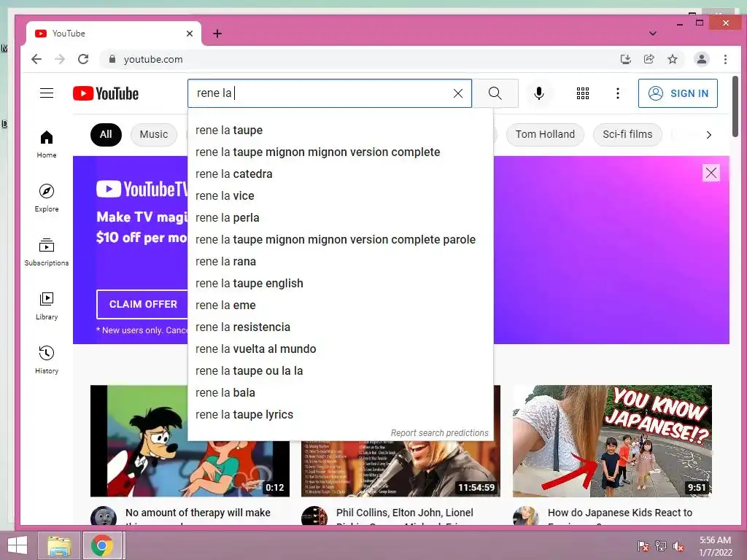Open Subscriptions in the sidebar

[x=47, y=252]
